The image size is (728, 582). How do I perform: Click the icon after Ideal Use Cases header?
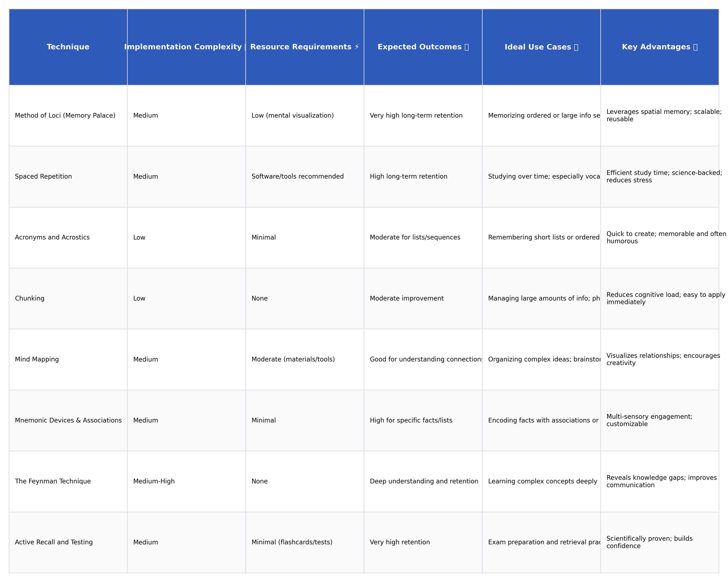click(x=576, y=47)
